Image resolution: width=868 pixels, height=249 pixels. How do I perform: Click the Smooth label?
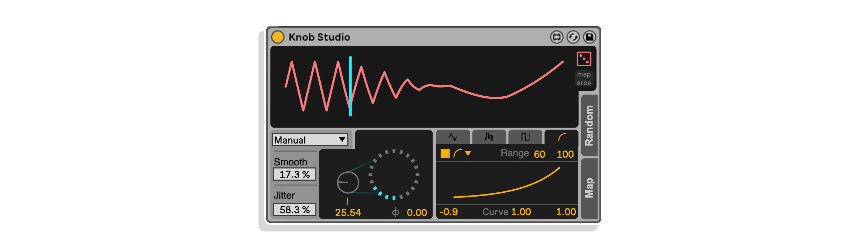point(290,162)
